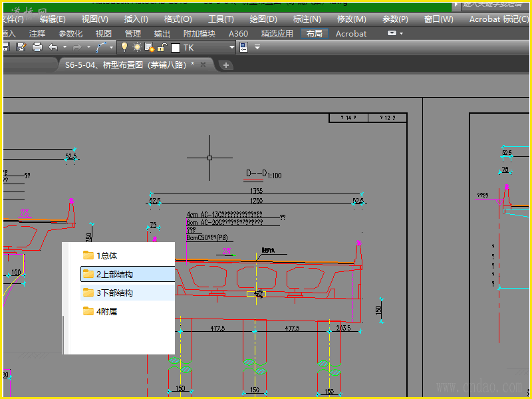Screen dimensions: 532x399
Task: Click the white layer color swatch
Action: (x=176, y=47)
